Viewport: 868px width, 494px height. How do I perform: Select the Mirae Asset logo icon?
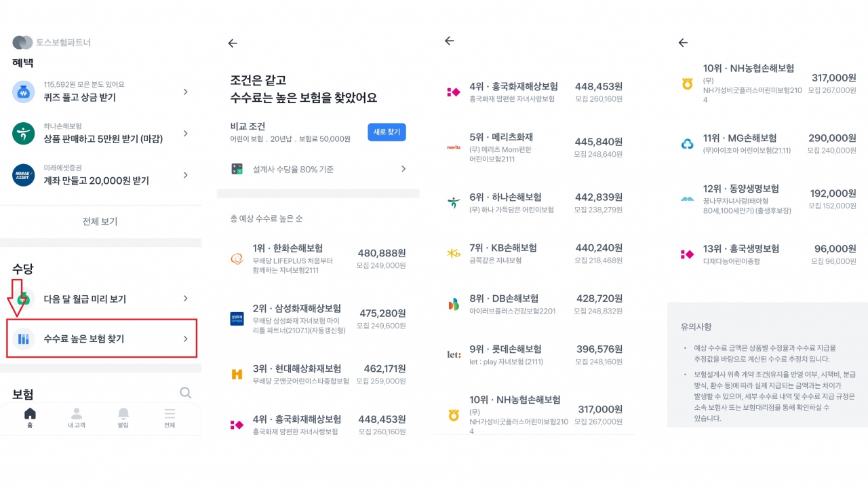pyautogui.click(x=24, y=175)
